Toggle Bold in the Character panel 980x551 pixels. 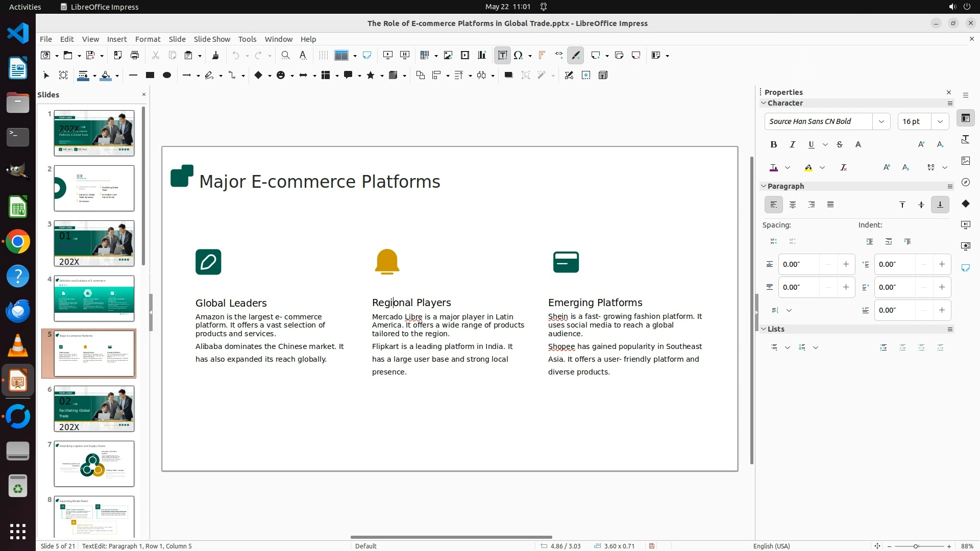point(774,145)
